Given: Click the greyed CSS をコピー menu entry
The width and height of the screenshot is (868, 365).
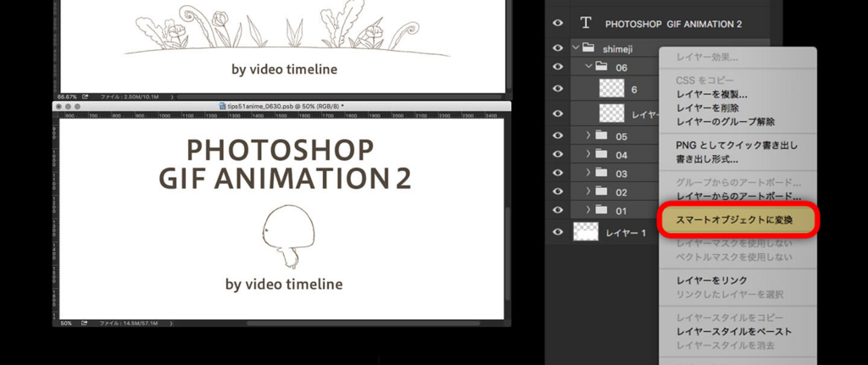Looking at the screenshot, I should coord(704,80).
